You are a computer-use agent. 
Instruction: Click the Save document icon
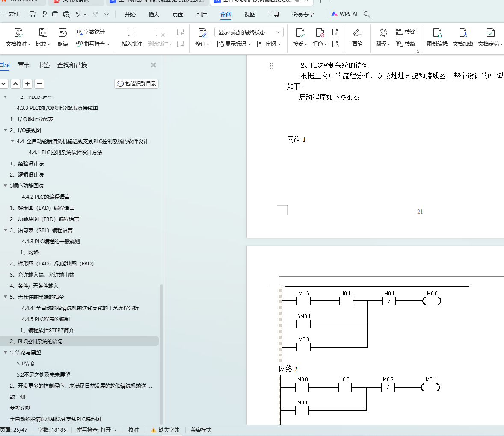click(33, 14)
